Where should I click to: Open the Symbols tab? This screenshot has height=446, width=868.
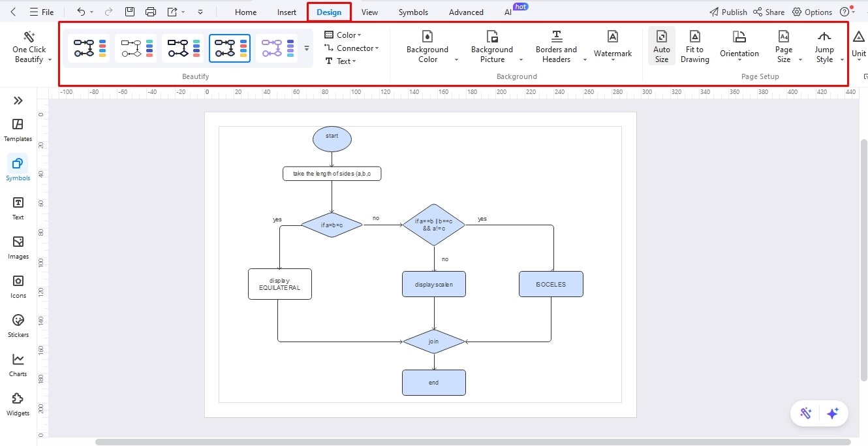point(413,12)
